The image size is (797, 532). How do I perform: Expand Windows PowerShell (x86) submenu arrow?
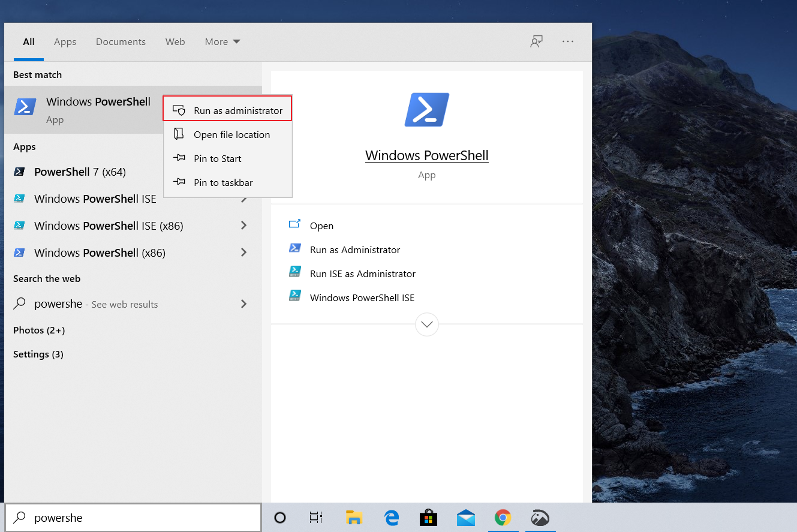[243, 253]
